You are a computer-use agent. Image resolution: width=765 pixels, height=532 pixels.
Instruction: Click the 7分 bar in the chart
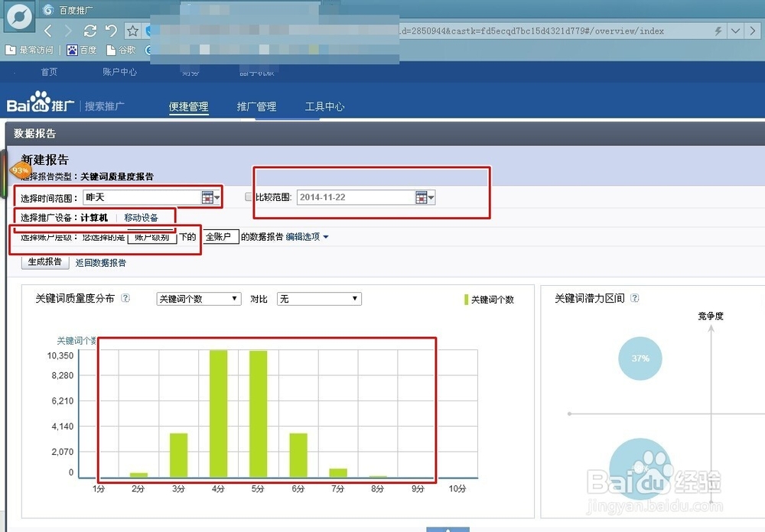click(338, 473)
